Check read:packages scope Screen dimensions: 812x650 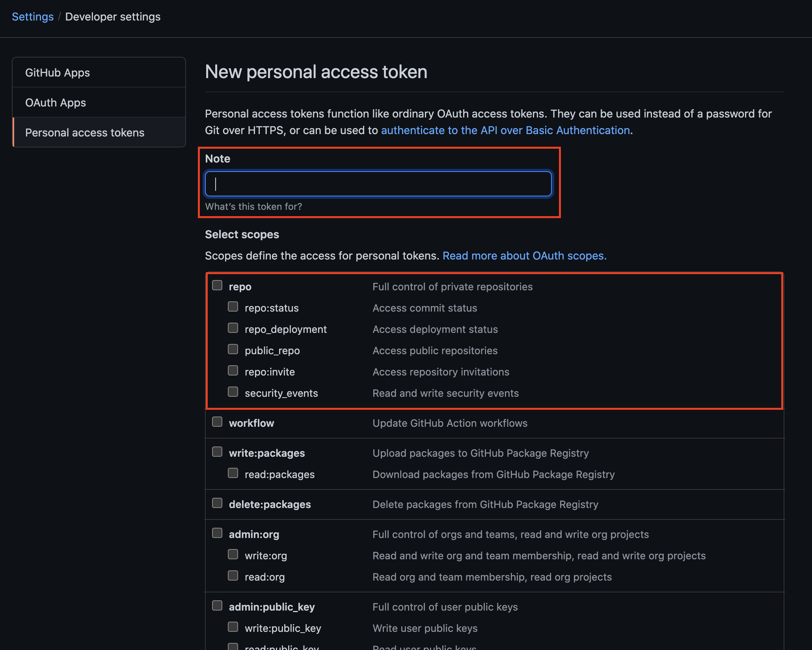(233, 473)
